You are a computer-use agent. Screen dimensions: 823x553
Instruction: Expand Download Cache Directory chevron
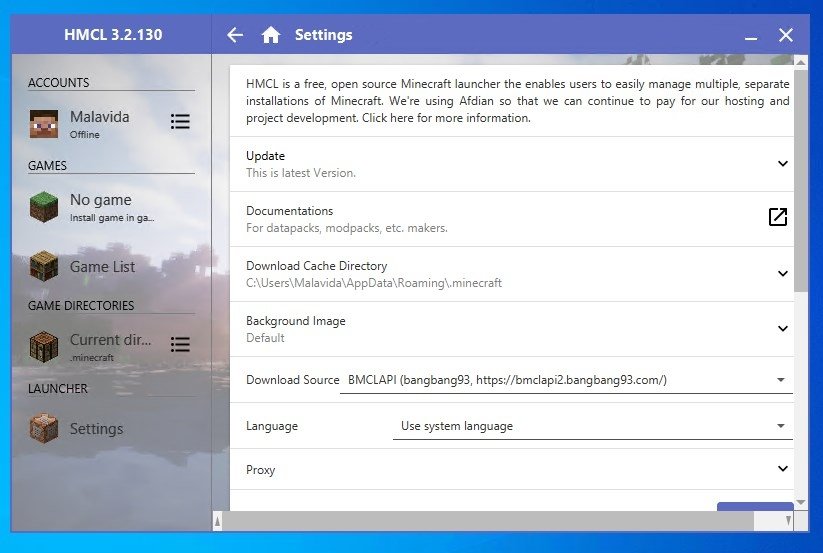(783, 273)
